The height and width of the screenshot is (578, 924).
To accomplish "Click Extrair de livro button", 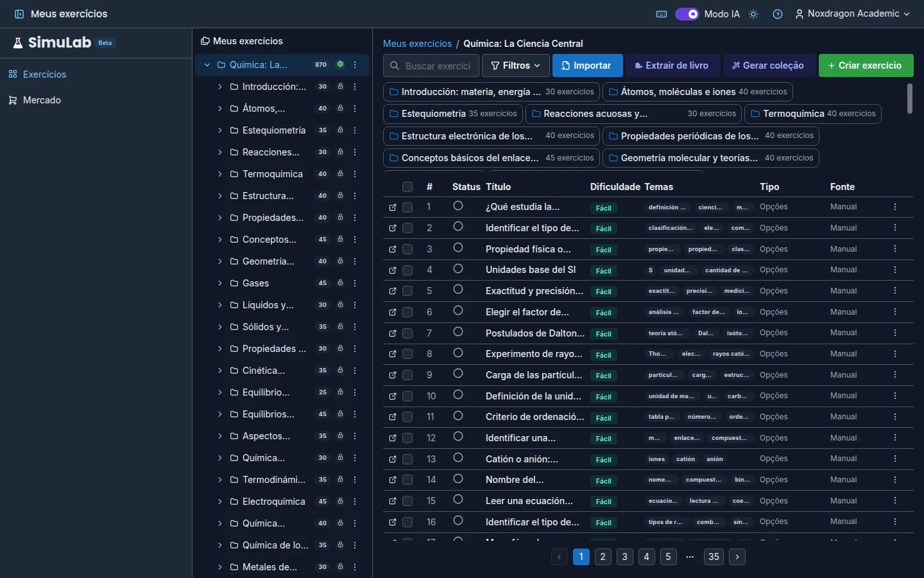I will (672, 66).
